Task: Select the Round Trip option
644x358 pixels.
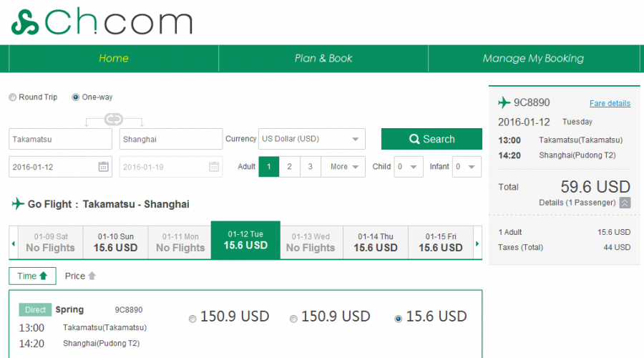Action: click(13, 97)
